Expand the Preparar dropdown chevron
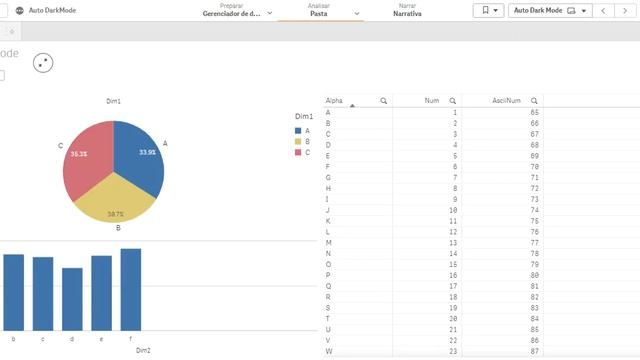Image resolution: width=640 pixels, height=360 pixels. click(270, 13)
